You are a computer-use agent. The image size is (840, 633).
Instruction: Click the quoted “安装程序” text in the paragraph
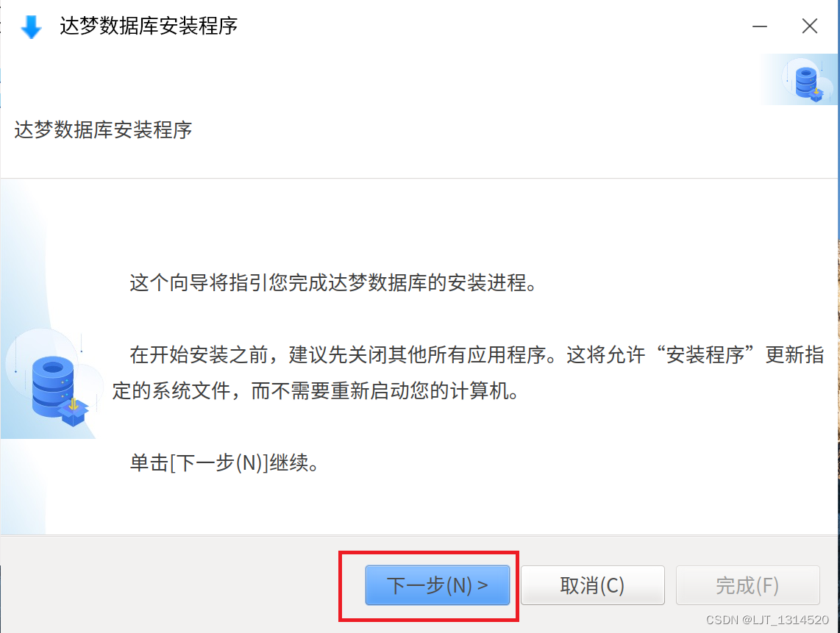705,354
